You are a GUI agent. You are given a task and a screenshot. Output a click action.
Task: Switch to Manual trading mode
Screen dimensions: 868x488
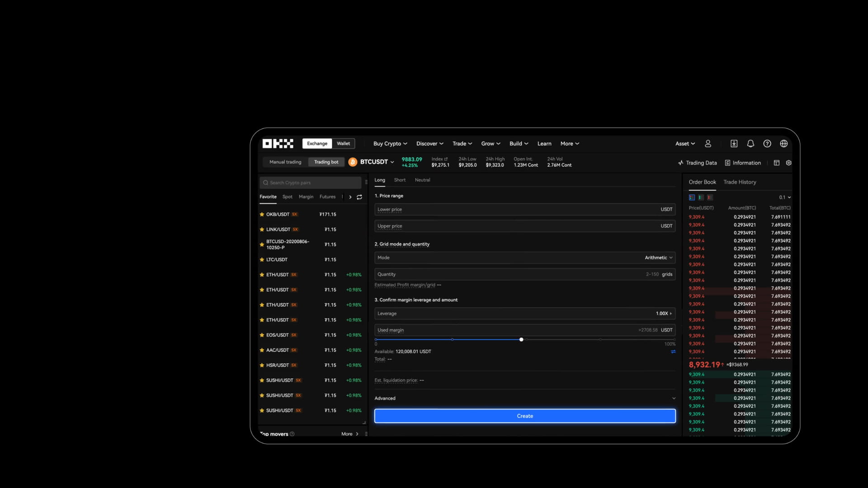pos(285,162)
